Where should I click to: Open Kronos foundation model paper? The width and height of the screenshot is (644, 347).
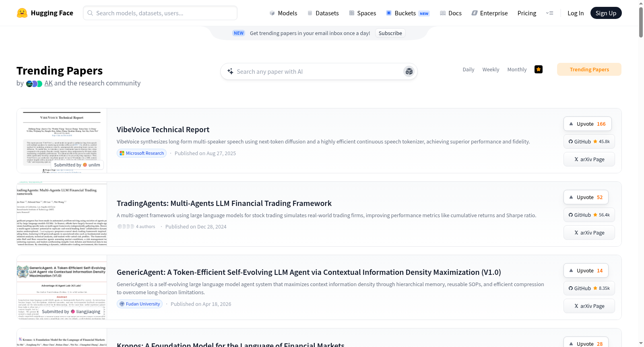[231, 344]
